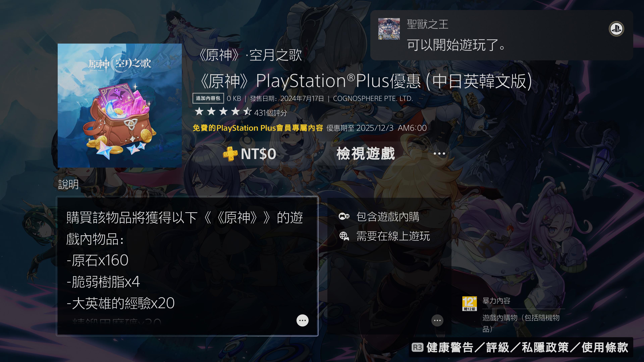Open 健康警告／評級／私隱政策／使用條款 link
The image size is (644, 362).
pyautogui.click(x=527, y=347)
